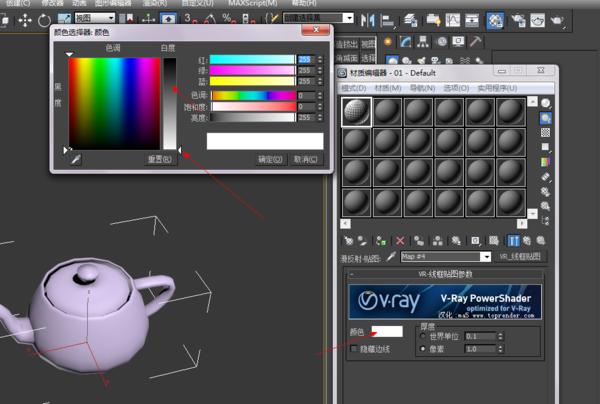Open the Display command panel tab

pos(458,41)
